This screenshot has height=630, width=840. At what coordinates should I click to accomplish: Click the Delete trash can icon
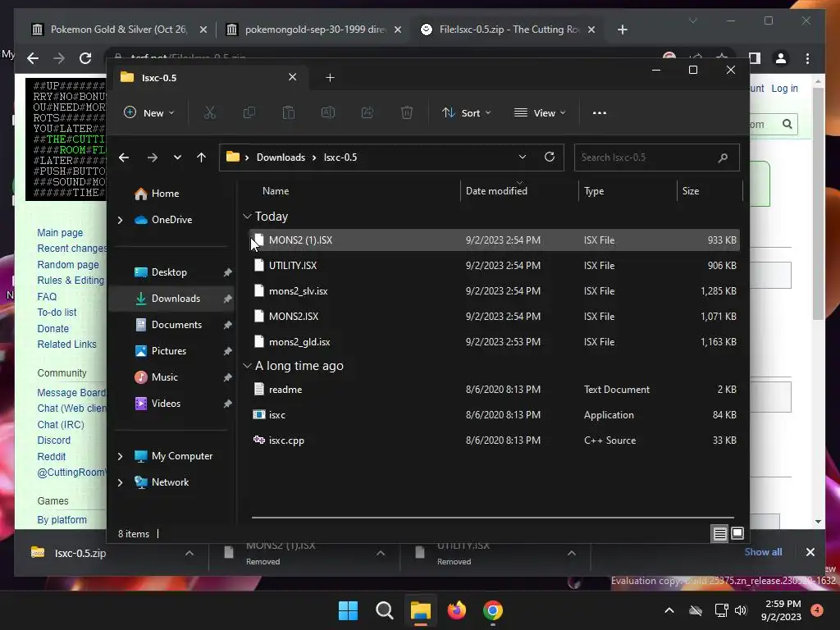[407, 112]
